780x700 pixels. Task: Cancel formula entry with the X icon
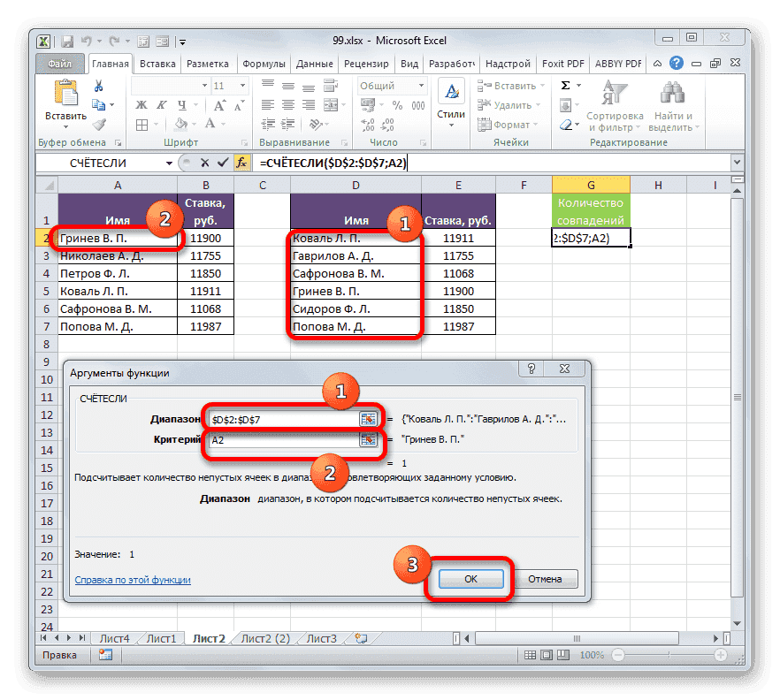(x=205, y=163)
